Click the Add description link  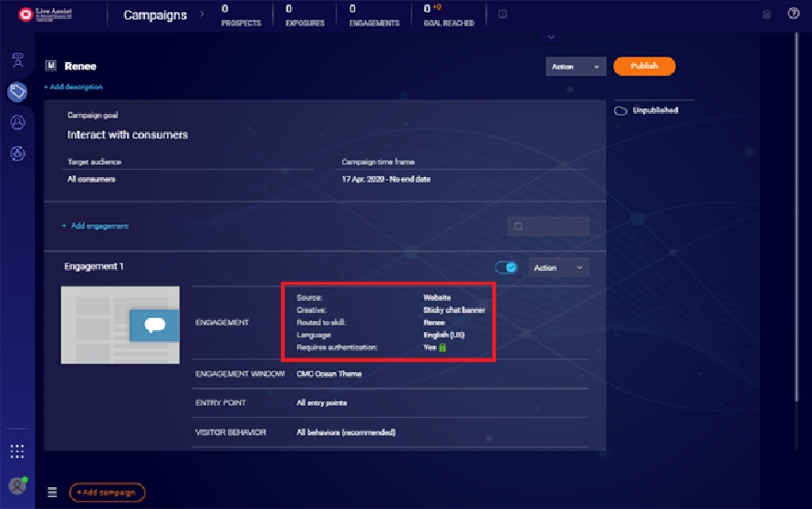coord(73,87)
